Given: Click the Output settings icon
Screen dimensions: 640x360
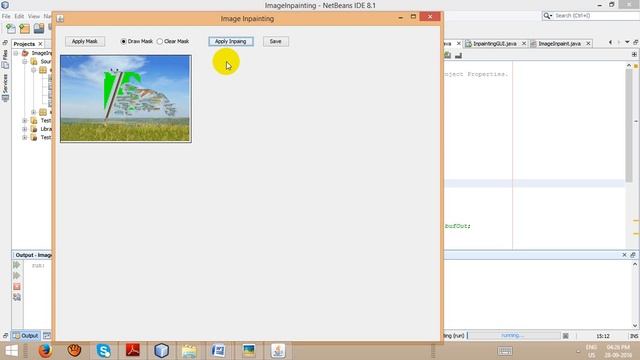Looking at the screenshot, I should 17,297.
